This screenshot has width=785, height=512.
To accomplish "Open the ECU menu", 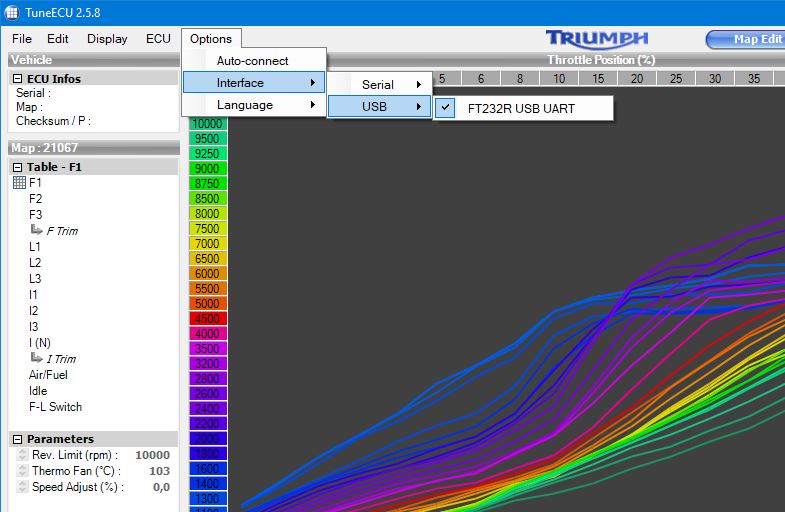I will point(158,39).
